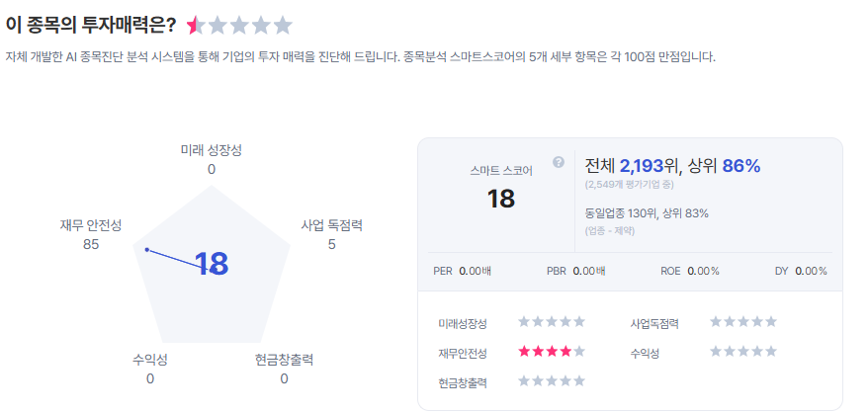Click the 사업 독점력 radar chart label

point(331,225)
